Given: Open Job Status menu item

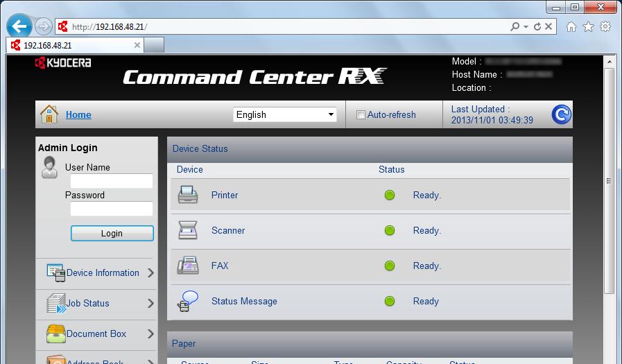Looking at the screenshot, I should 87,304.
